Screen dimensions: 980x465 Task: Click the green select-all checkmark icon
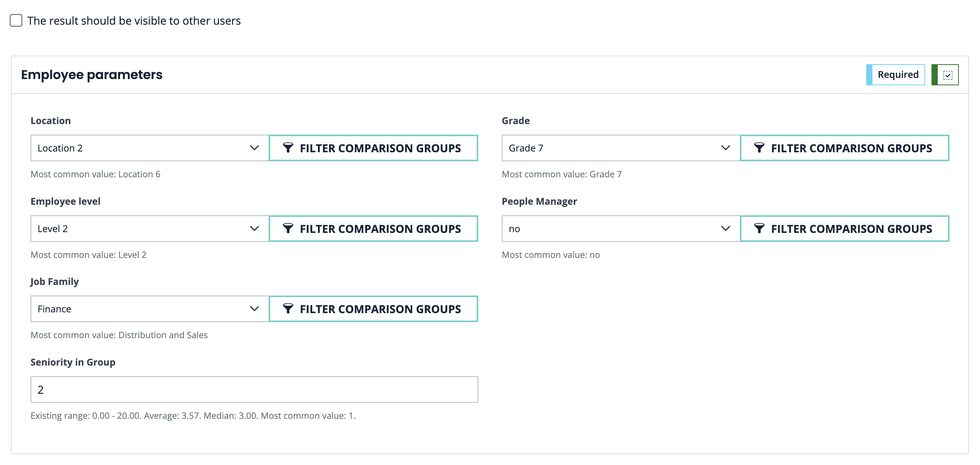click(x=948, y=75)
